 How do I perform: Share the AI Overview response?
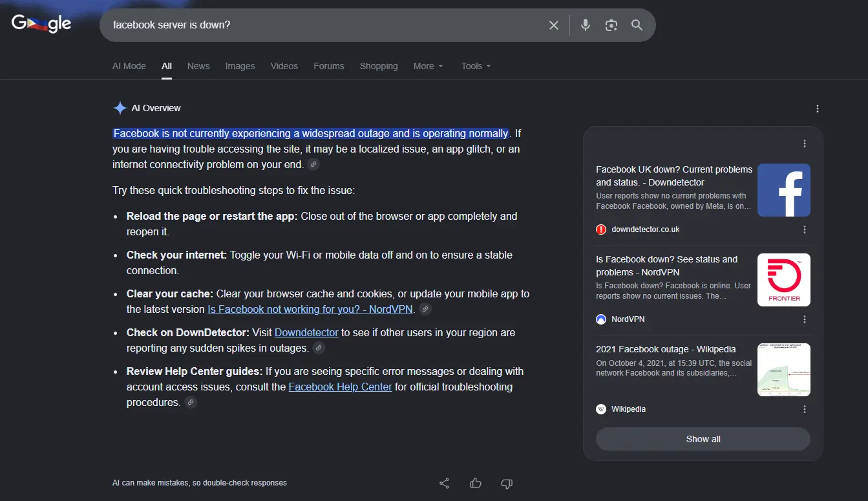(445, 483)
